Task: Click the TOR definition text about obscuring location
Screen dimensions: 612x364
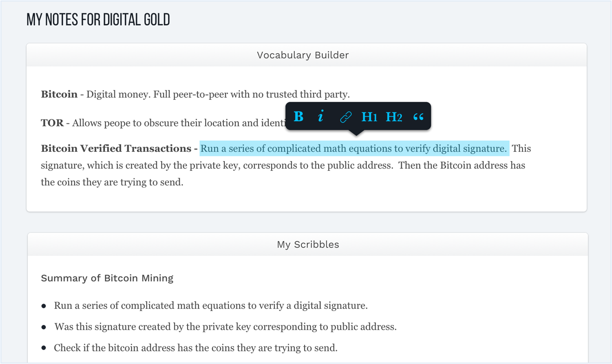Action: (x=179, y=123)
